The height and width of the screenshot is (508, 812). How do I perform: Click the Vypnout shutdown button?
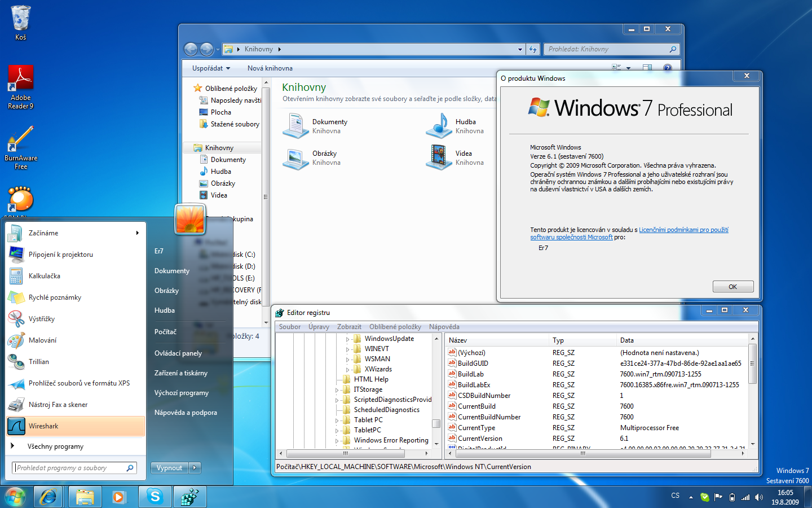[170, 468]
